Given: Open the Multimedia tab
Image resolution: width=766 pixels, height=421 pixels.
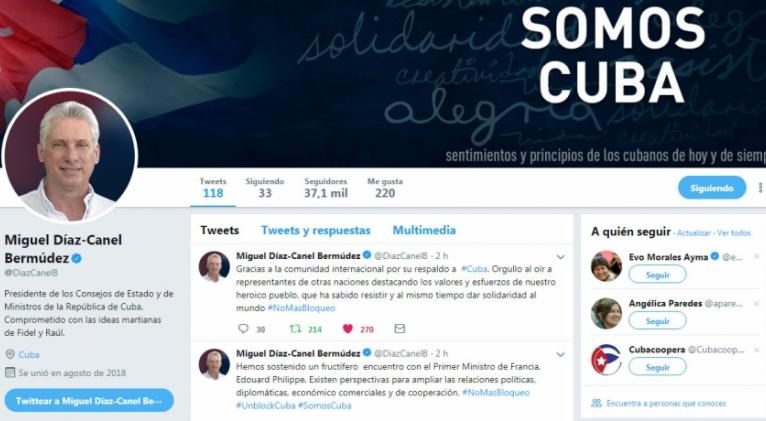Looking at the screenshot, I should click(424, 230).
